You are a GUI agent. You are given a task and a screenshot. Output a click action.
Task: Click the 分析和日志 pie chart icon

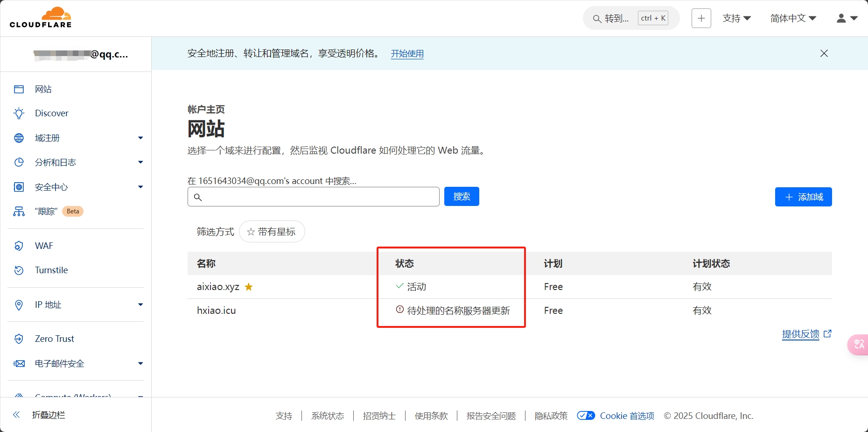19,162
